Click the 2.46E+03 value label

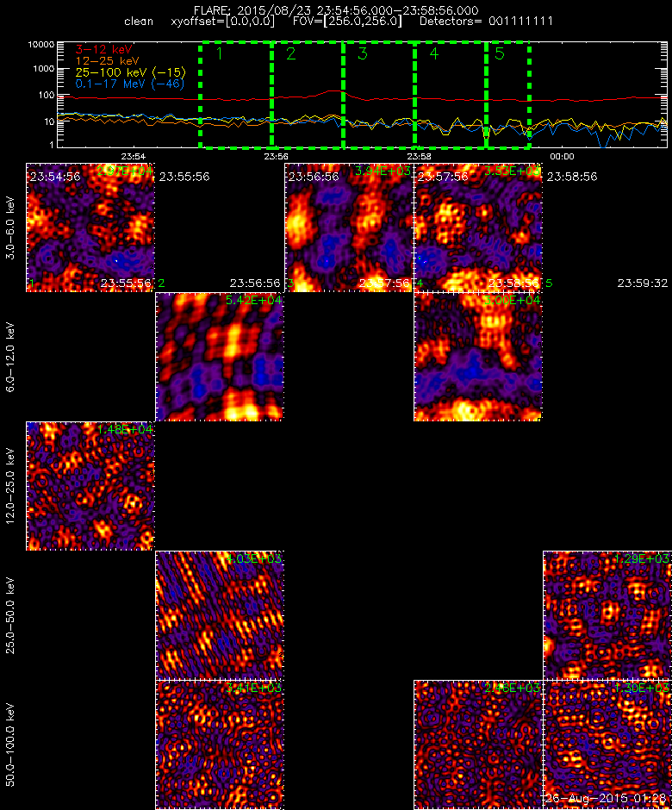click(x=512, y=688)
